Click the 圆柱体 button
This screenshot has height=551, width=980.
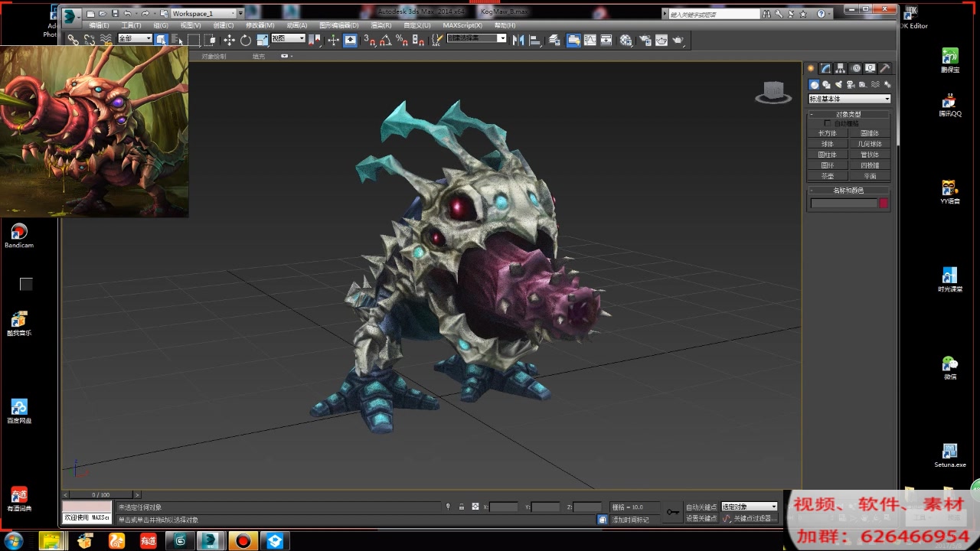(x=828, y=155)
